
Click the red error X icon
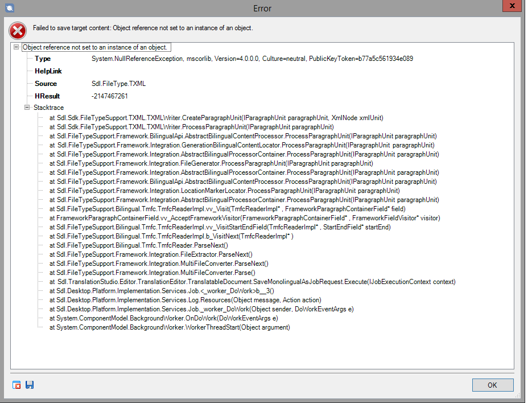coord(18,30)
